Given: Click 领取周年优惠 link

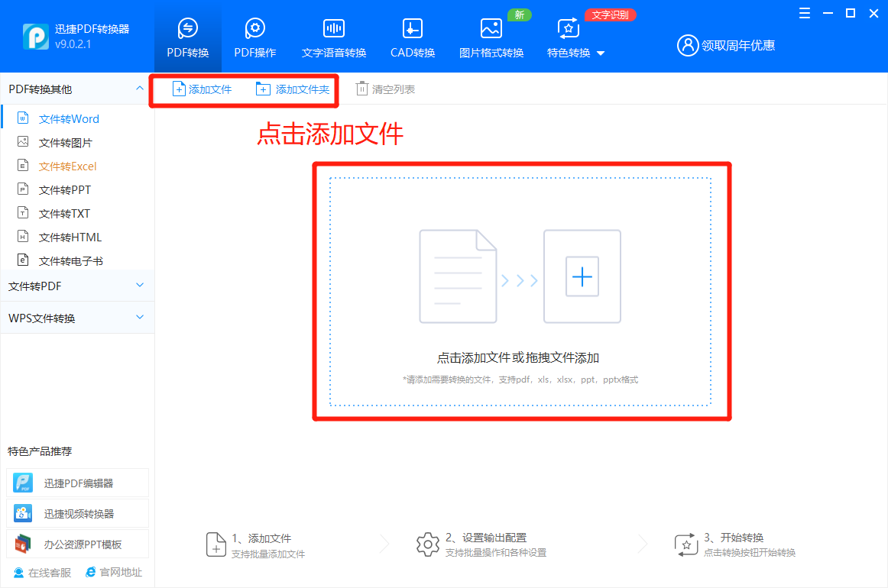Looking at the screenshot, I should (738, 45).
